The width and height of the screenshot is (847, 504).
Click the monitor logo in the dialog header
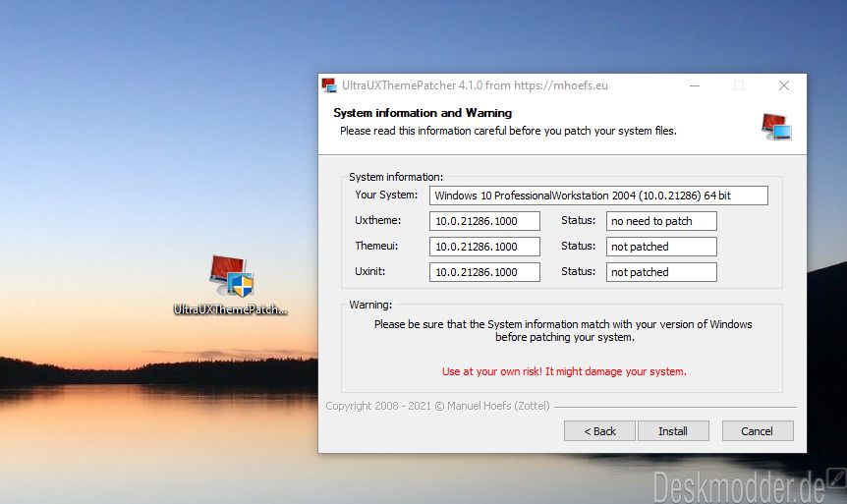coord(776,127)
